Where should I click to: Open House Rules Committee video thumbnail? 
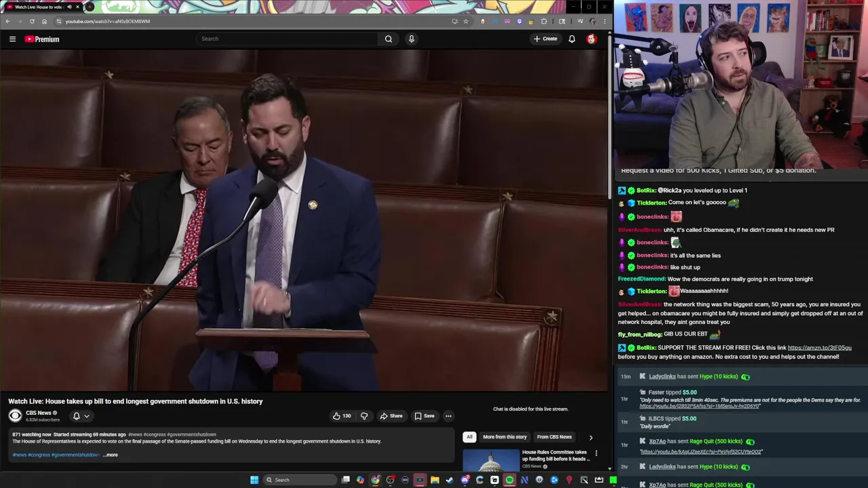(491, 460)
